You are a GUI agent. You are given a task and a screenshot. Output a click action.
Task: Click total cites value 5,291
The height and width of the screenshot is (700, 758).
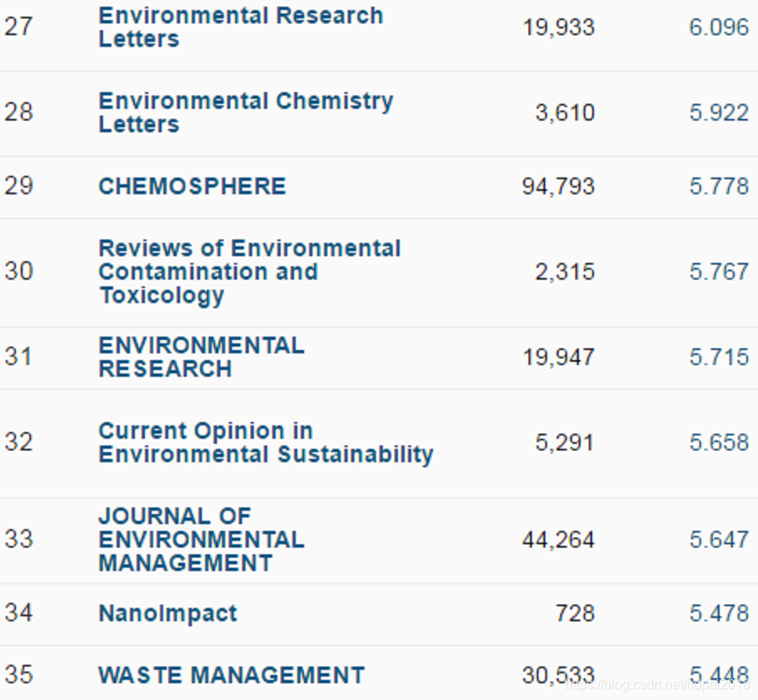point(565,443)
